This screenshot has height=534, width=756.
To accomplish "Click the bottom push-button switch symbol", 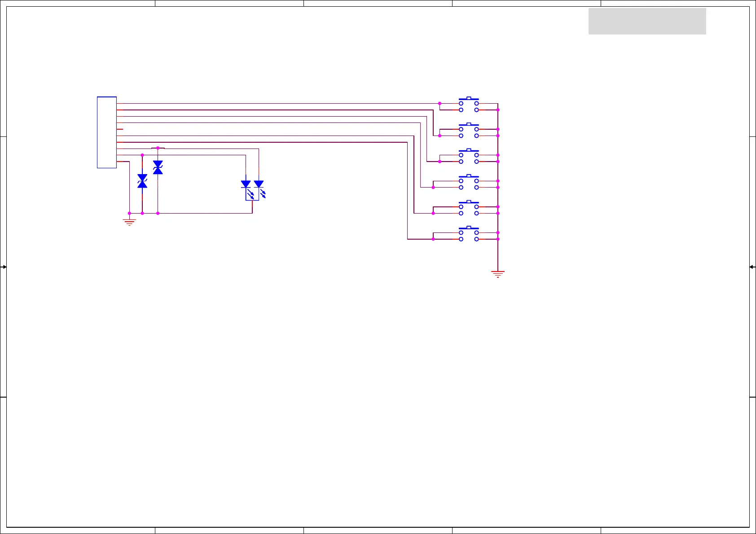I will pos(469,234).
